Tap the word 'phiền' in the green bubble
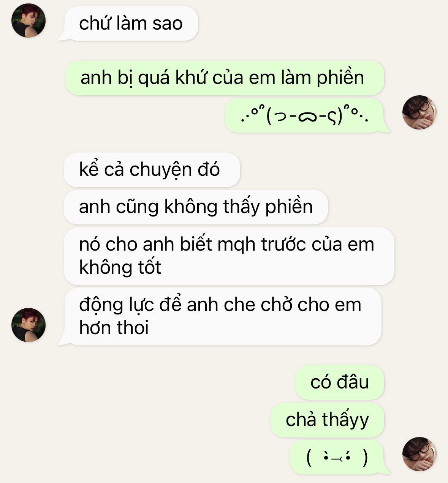 340,78
